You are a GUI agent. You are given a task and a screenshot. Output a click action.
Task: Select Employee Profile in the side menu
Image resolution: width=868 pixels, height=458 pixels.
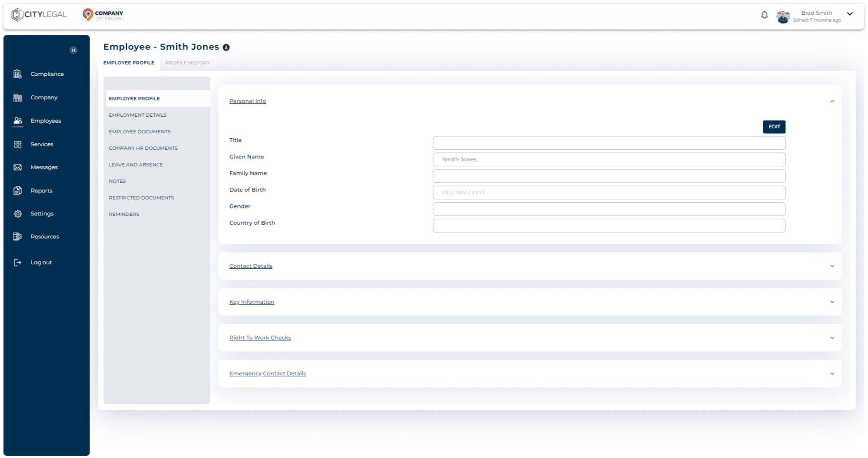158,99
